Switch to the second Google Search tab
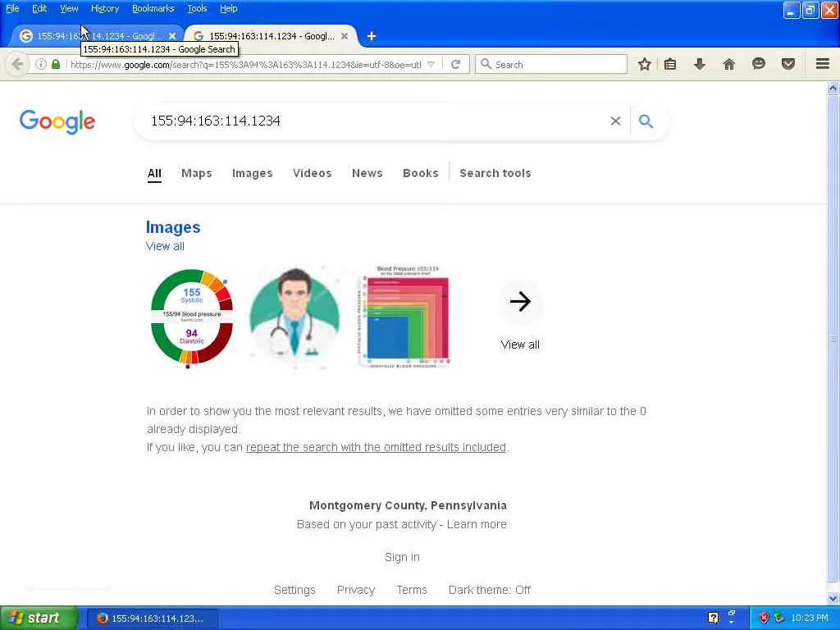Viewport: 840px width, 630px height. pos(271,36)
